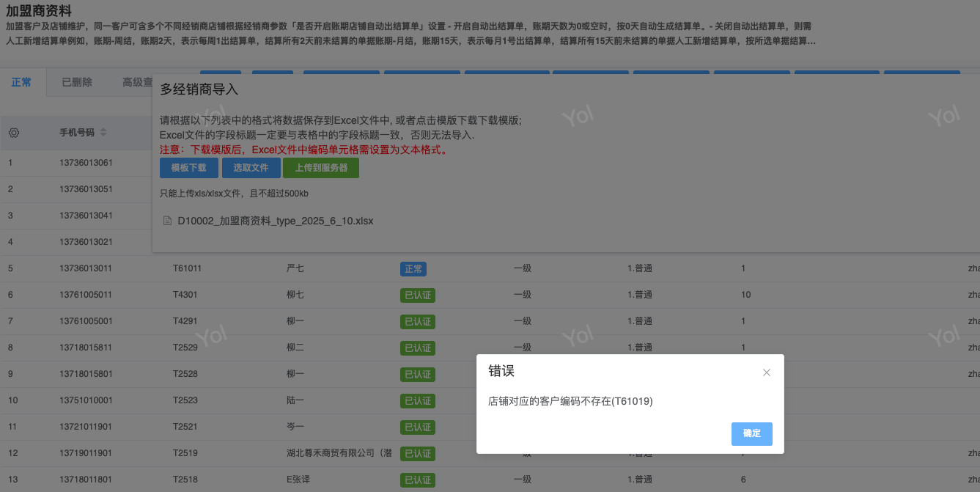The height and width of the screenshot is (492, 980).
Task: Click phone number 13736013061 in row 1
Action: (x=86, y=163)
